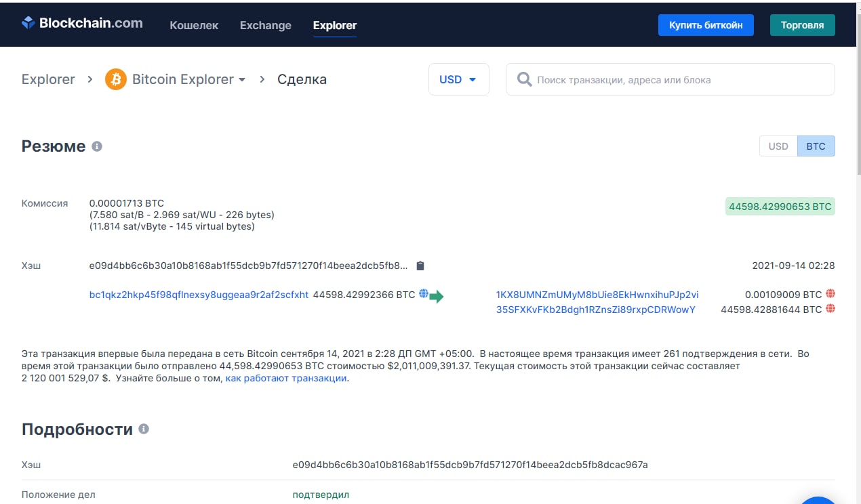Click the red globe icon beside 0.00109009 BTC
This screenshot has height=504, width=861.
830,294
